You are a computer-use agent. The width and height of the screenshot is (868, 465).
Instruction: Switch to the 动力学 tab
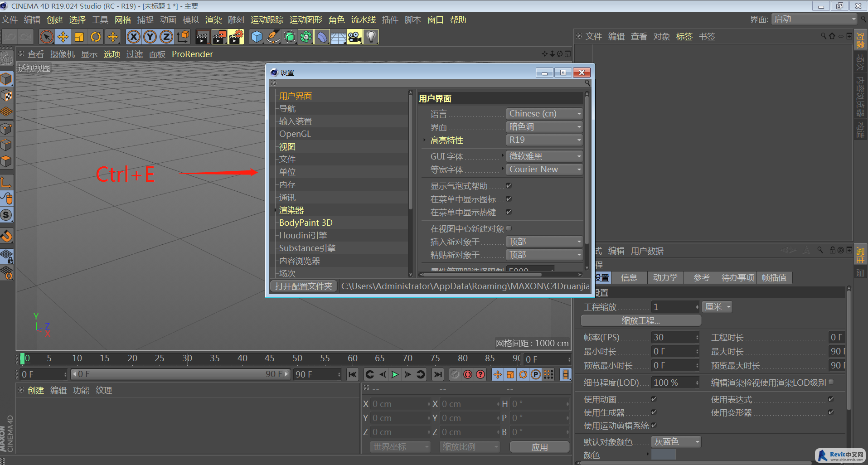665,277
